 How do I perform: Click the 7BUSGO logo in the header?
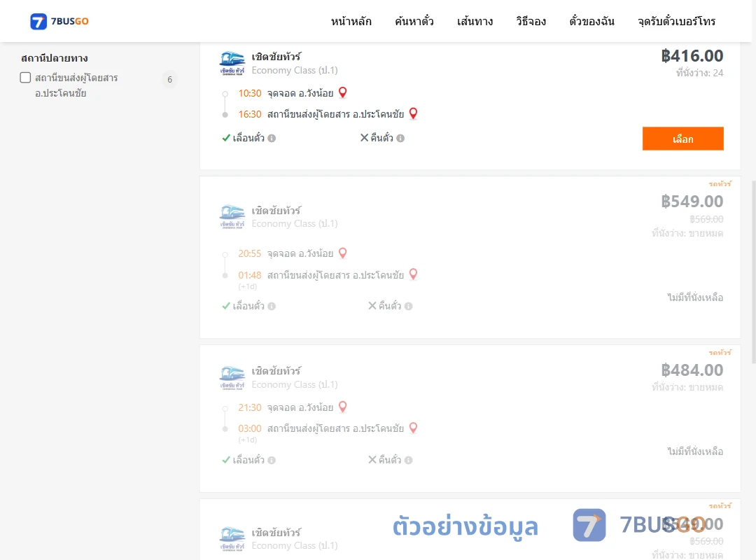59,21
